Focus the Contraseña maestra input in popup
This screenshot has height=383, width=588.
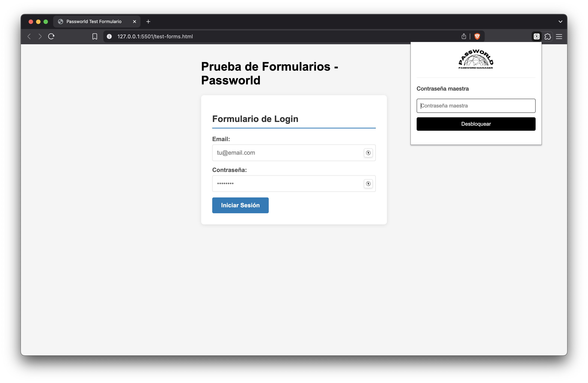pos(476,106)
